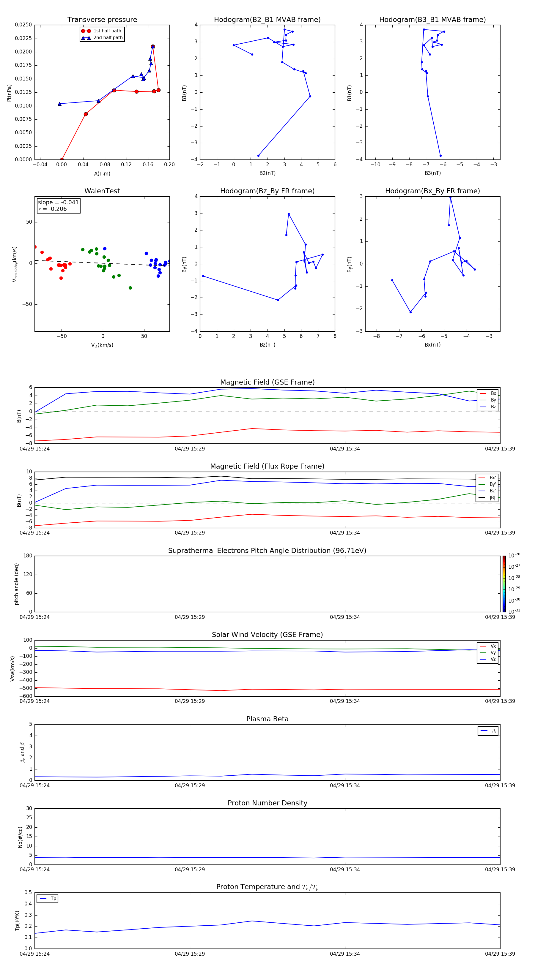Click the red origin marker in Transverse pressure

point(62,160)
